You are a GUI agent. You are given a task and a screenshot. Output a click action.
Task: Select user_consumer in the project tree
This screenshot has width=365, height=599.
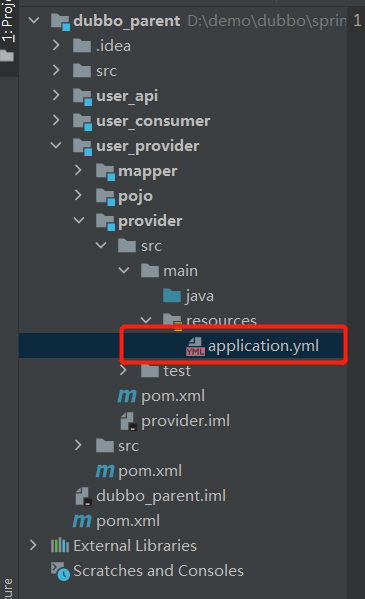click(x=153, y=121)
